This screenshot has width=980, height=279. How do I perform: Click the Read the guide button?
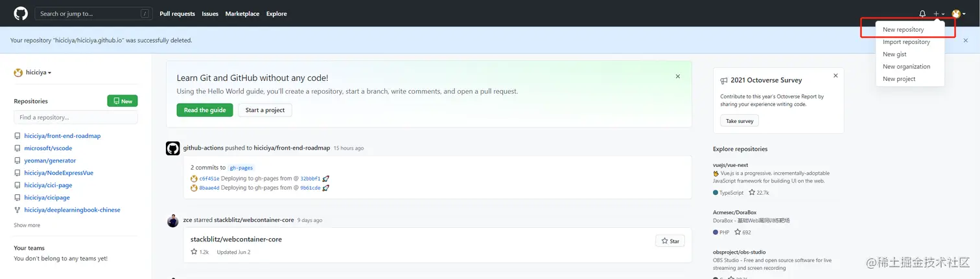click(205, 110)
